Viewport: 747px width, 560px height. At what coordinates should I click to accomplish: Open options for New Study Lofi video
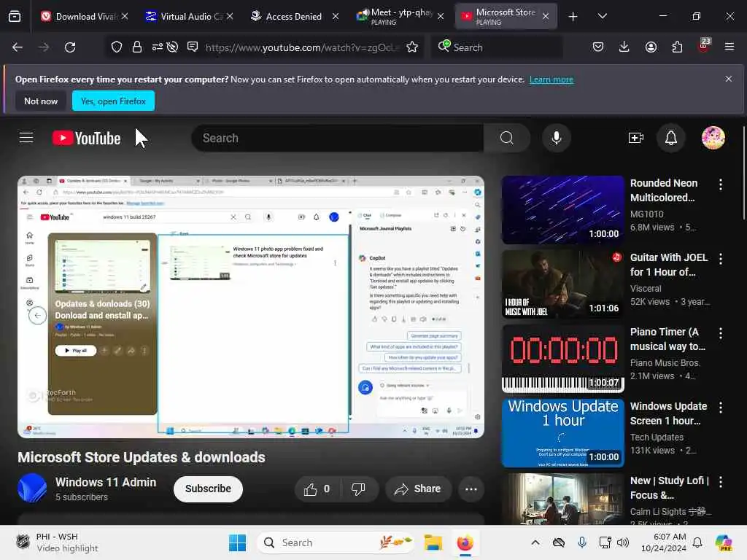click(x=720, y=481)
